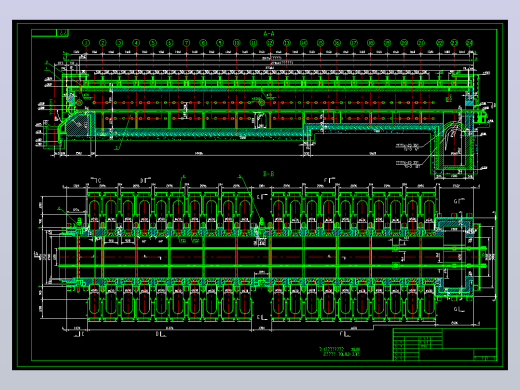This screenshot has height=390, width=520.
Task: Pick the E section cut marker above plan center
Action: [262, 197]
